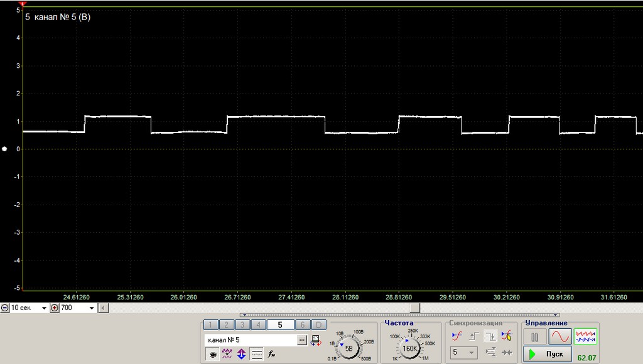Screen dimensions: 643x364
Task: Select the digital channel D tab
Action: (318, 325)
